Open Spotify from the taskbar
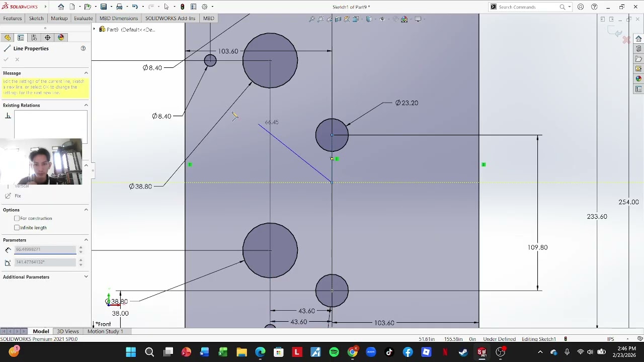Viewport: 644px width, 362px height. pos(334,352)
